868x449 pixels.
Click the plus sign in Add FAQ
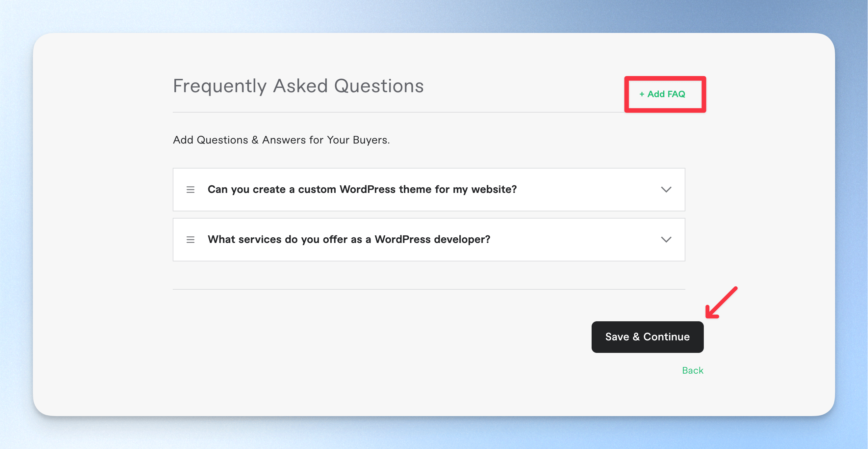pyautogui.click(x=642, y=94)
